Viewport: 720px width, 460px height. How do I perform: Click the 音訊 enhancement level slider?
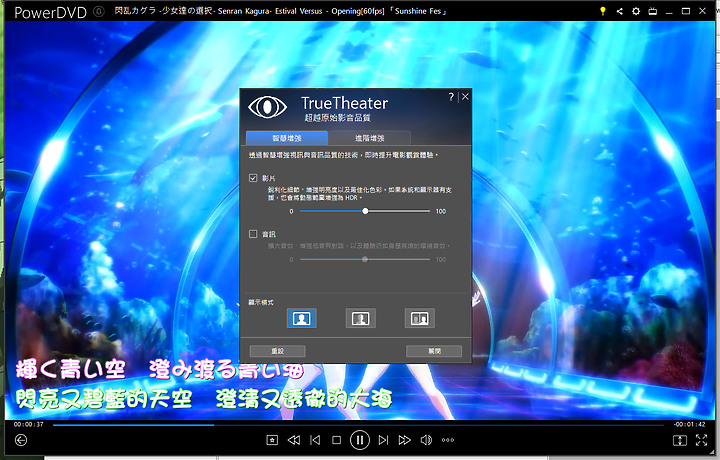tap(365, 259)
